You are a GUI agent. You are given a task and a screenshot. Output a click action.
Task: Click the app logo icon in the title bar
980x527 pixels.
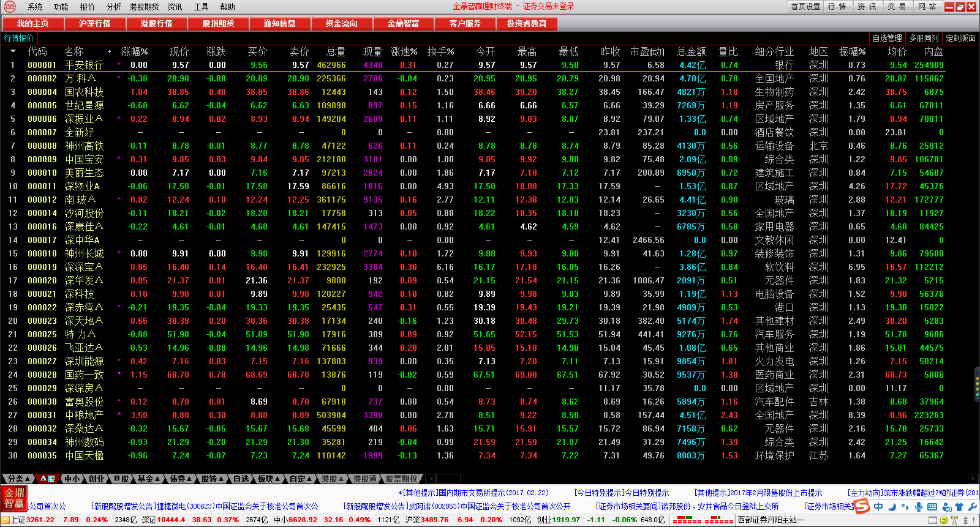(10, 7)
